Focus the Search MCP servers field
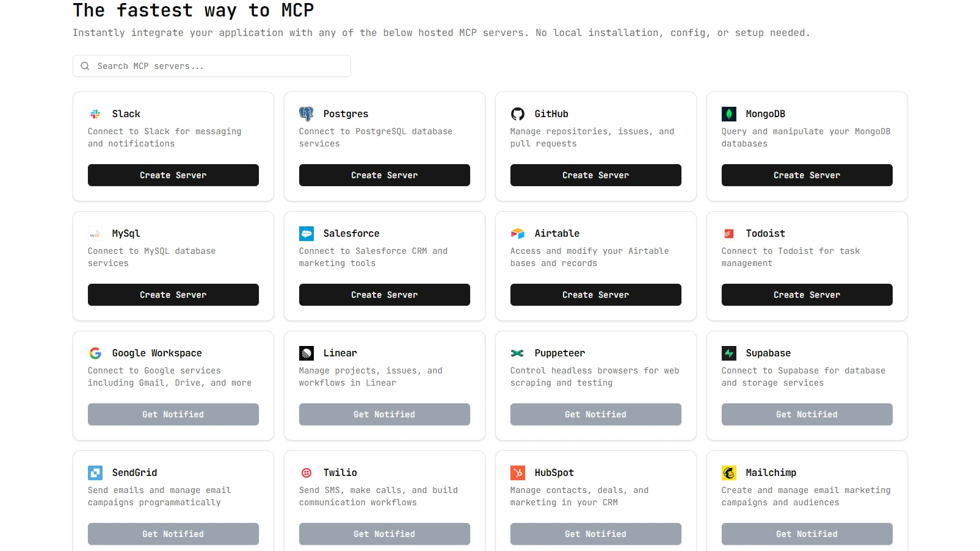980x551 pixels. point(212,67)
